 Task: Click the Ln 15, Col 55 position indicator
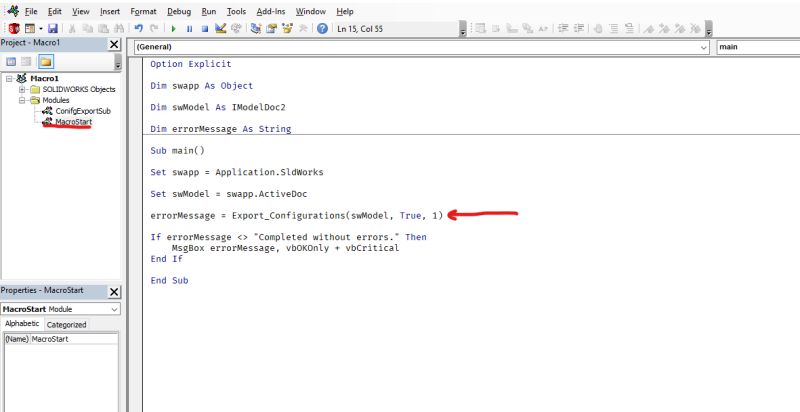tap(360, 29)
